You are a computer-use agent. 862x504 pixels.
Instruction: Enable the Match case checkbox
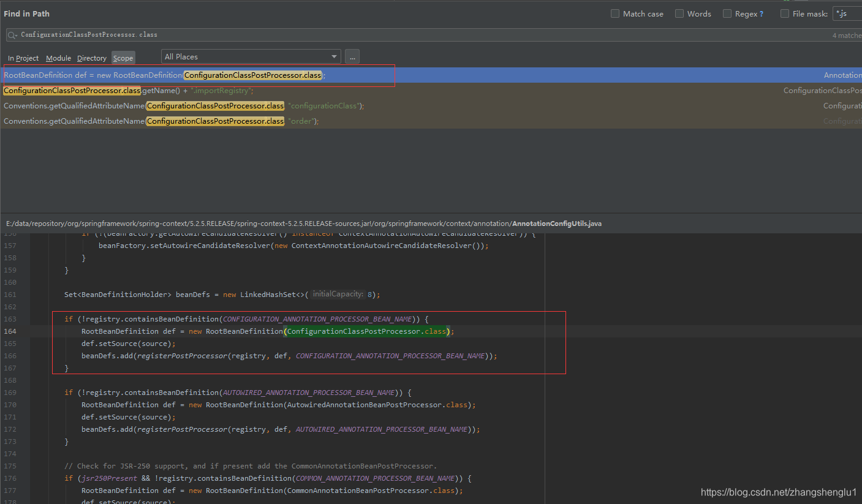pyautogui.click(x=615, y=13)
